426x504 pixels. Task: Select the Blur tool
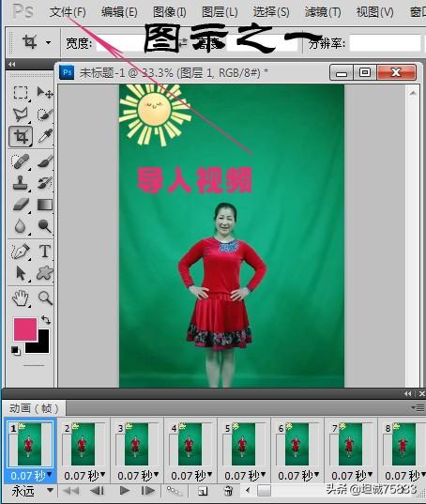(21, 226)
